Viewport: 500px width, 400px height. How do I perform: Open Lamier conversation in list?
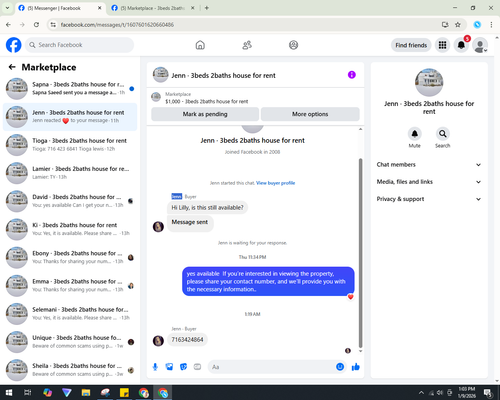click(x=70, y=173)
